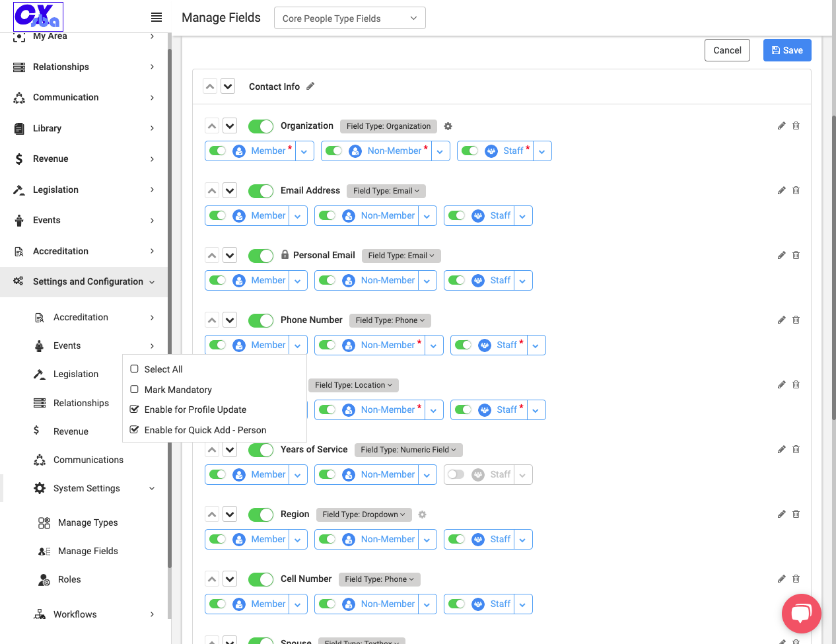Delete the Email Address field
This screenshot has width=836, height=644.
(x=796, y=190)
